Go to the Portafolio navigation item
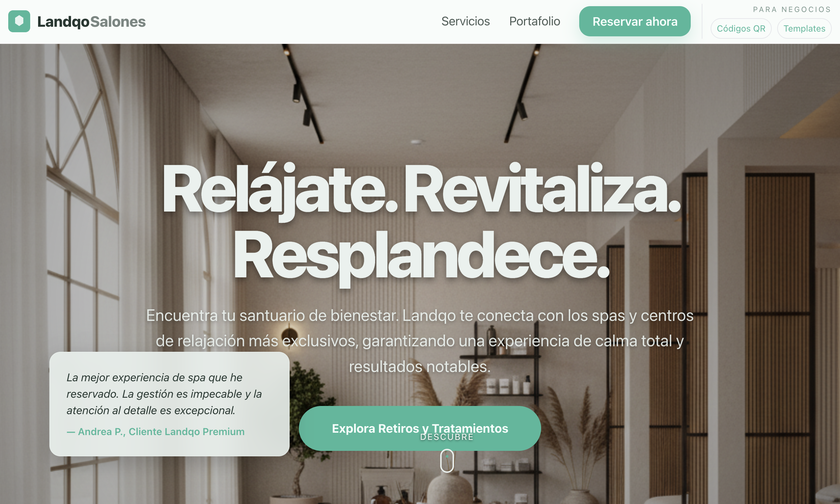This screenshot has width=840, height=504. [x=535, y=21]
